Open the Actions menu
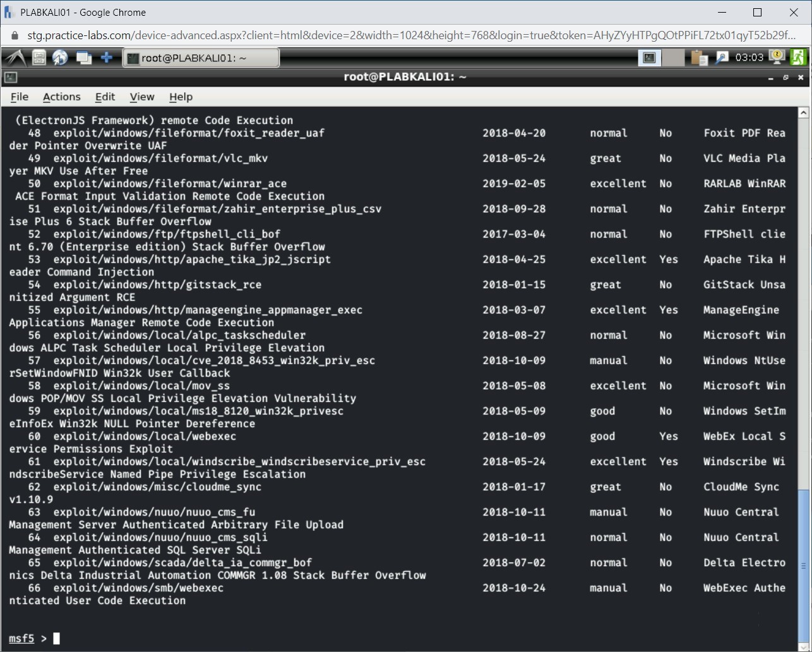812x652 pixels. tap(61, 97)
